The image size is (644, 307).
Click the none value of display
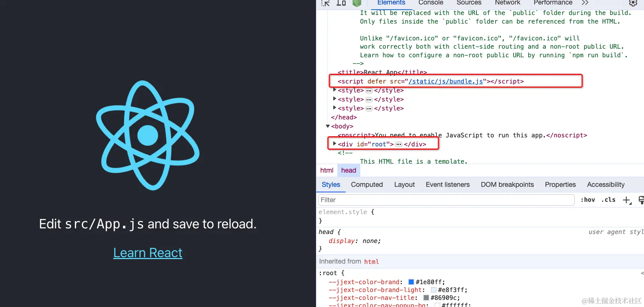[370, 241]
